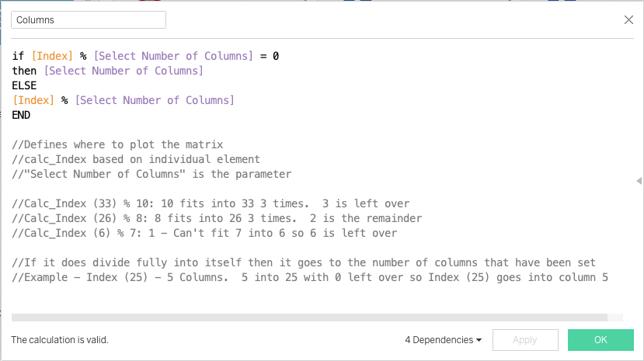Click [Select Number of Columns] on the then line

124,71
